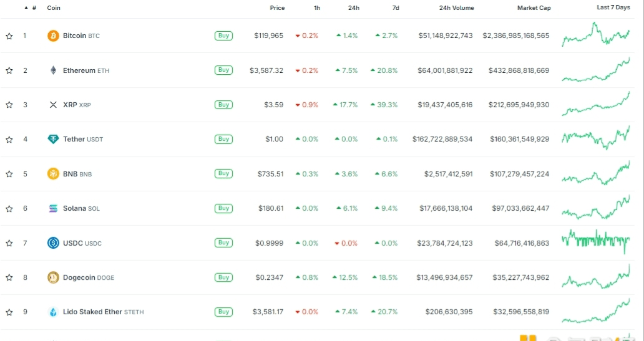Favorite Bitcoin with its star toggle
The image size is (644, 341).
[9, 36]
